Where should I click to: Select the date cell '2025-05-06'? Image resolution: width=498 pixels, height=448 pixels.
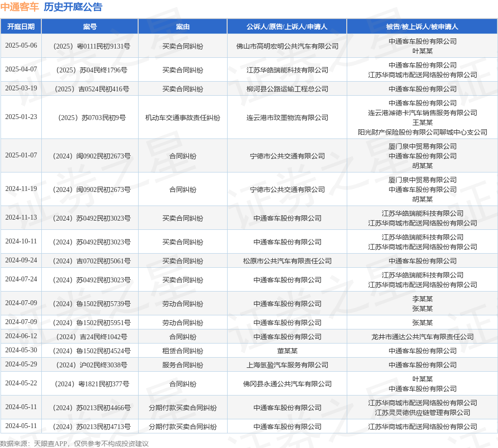pos(21,45)
